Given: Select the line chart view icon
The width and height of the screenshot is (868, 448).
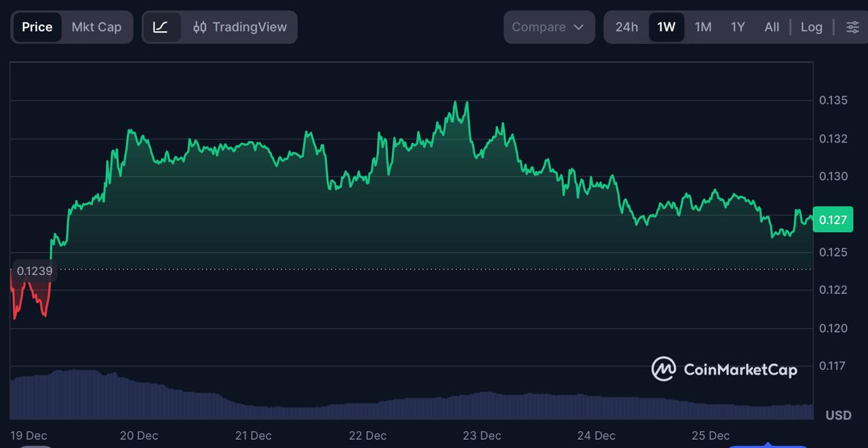Looking at the screenshot, I should point(162,27).
